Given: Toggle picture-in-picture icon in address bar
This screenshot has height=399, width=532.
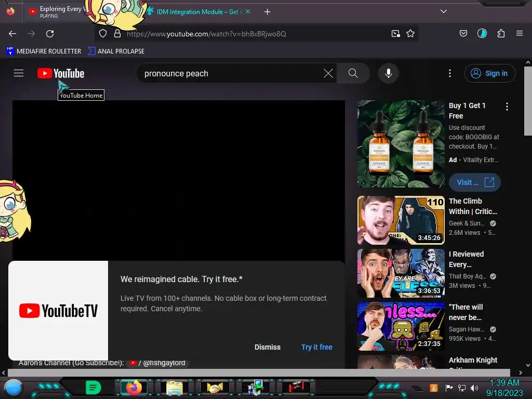Looking at the screenshot, I should (395, 34).
